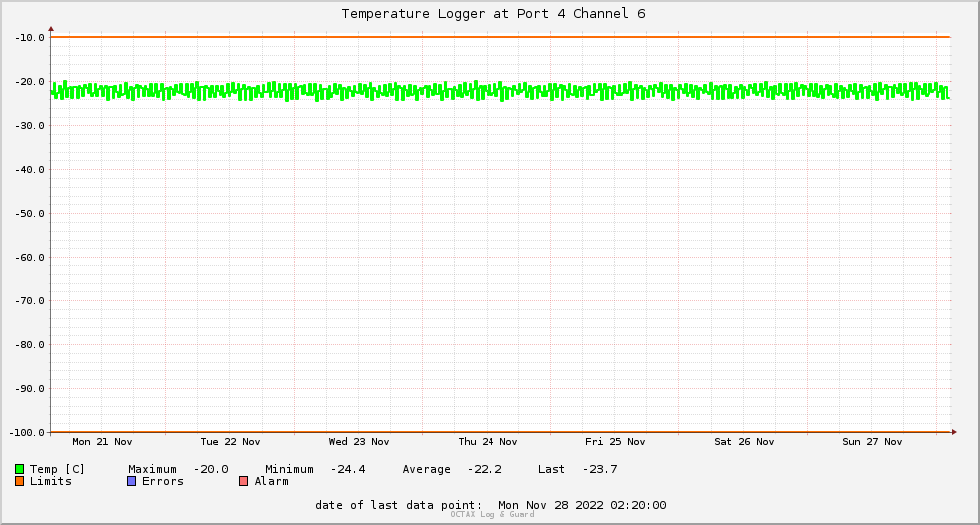The width and height of the screenshot is (980, 525).
Task: Click the 'Tue 22 Nov' x-axis label
Action: coord(230,442)
